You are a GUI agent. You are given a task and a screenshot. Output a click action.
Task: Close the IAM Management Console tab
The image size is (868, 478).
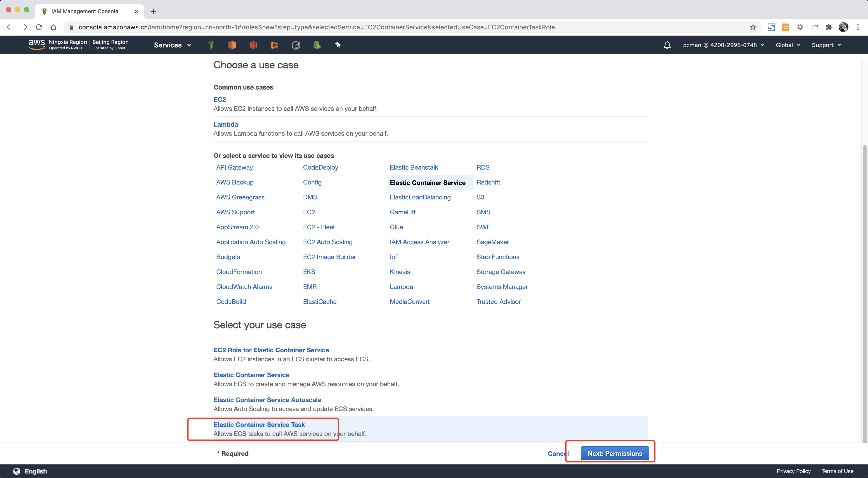(137, 12)
